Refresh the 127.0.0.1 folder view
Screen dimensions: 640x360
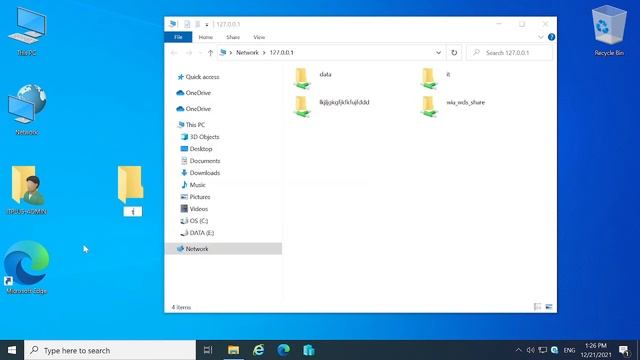pyautogui.click(x=454, y=53)
